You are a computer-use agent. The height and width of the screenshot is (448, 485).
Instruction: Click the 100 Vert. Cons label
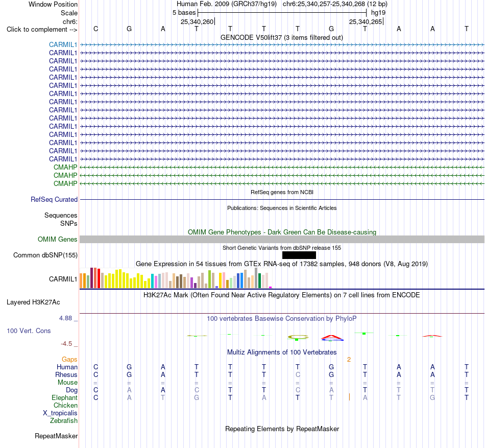point(29,331)
